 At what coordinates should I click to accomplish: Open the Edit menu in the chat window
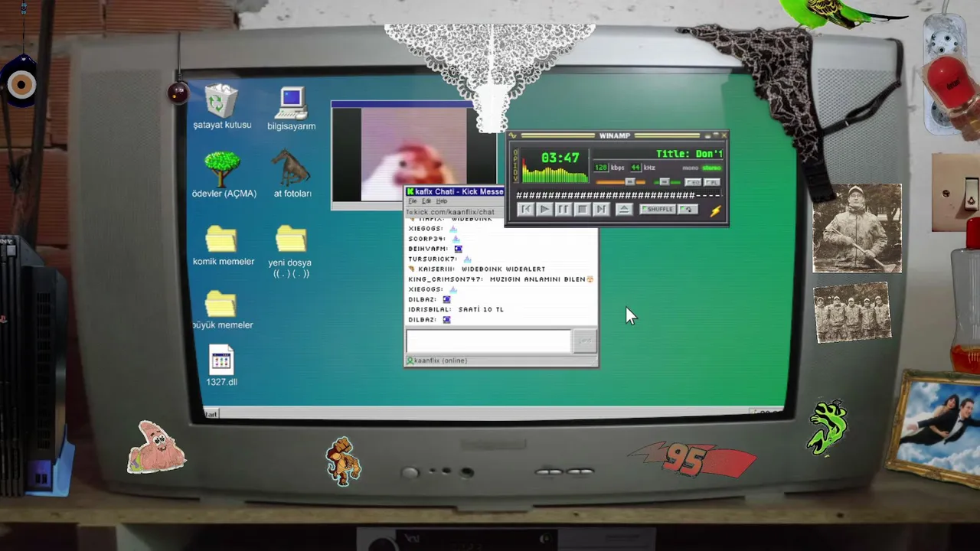click(x=427, y=201)
